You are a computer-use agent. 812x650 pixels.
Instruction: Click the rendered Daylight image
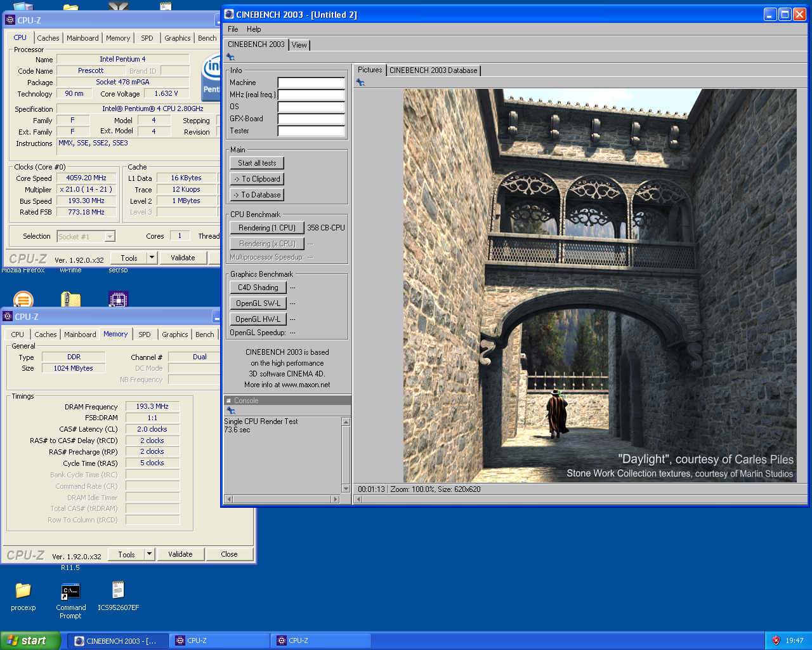click(x=599, y=286)
